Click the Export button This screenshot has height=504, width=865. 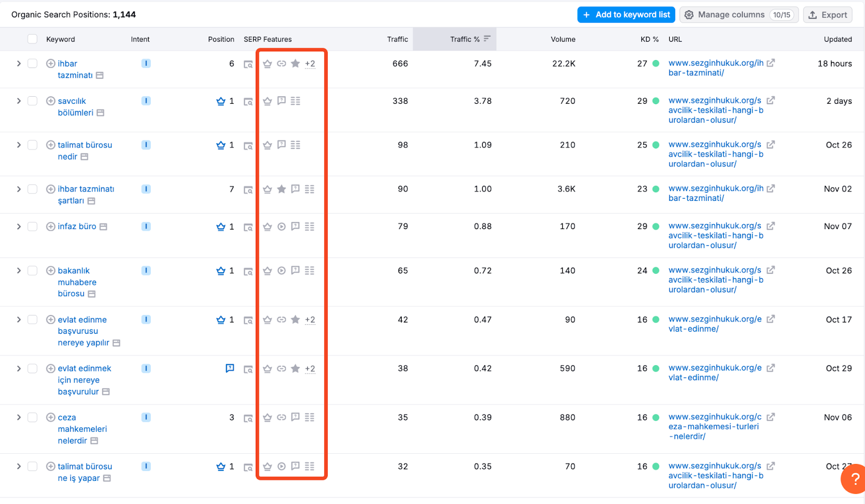click(828, 15)
